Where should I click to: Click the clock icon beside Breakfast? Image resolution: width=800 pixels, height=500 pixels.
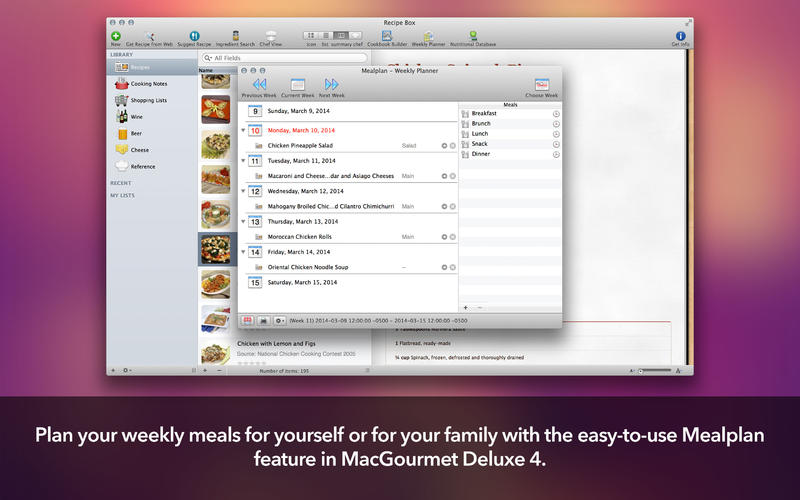click(556, 114)
